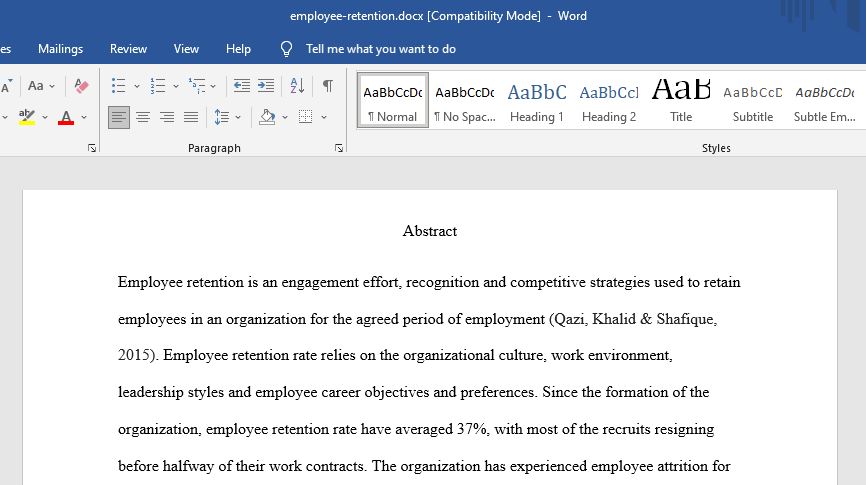Switch to the Review tab

pos(128,49)
